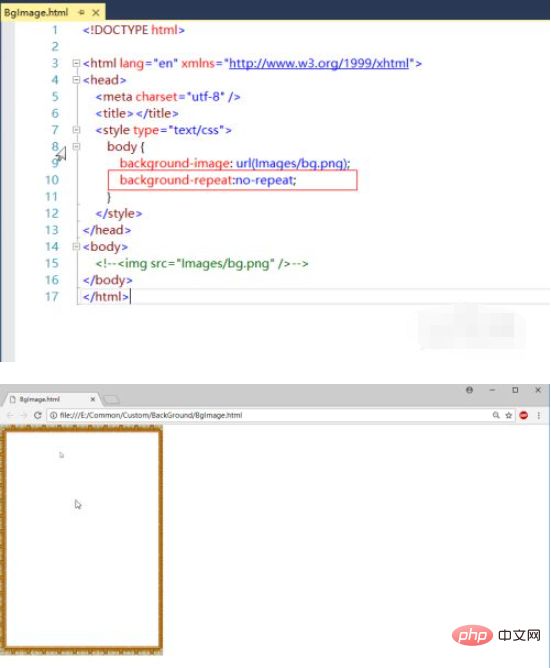Open the Chrome profile avatar button
Screen dimensions: 551x668
tap(469, 390)
